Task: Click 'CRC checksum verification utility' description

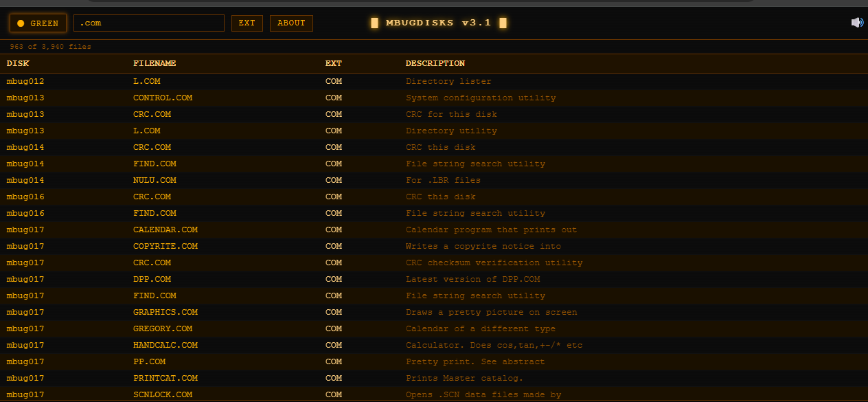Action: [494, 263]
